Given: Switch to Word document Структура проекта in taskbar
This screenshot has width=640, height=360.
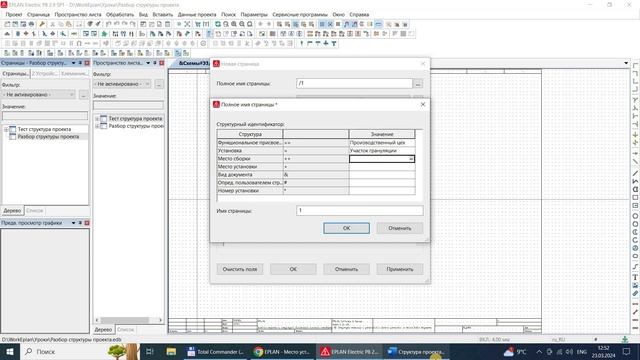Looking at the screenshot, I should click(x=416, y=351).
